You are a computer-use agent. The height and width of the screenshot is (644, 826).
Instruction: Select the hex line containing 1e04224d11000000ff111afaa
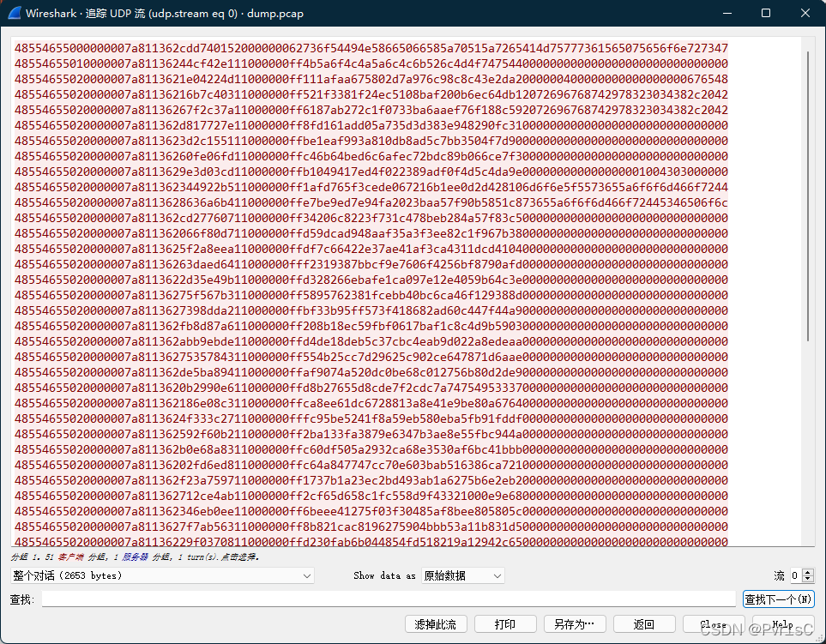[x=371, y=79]
